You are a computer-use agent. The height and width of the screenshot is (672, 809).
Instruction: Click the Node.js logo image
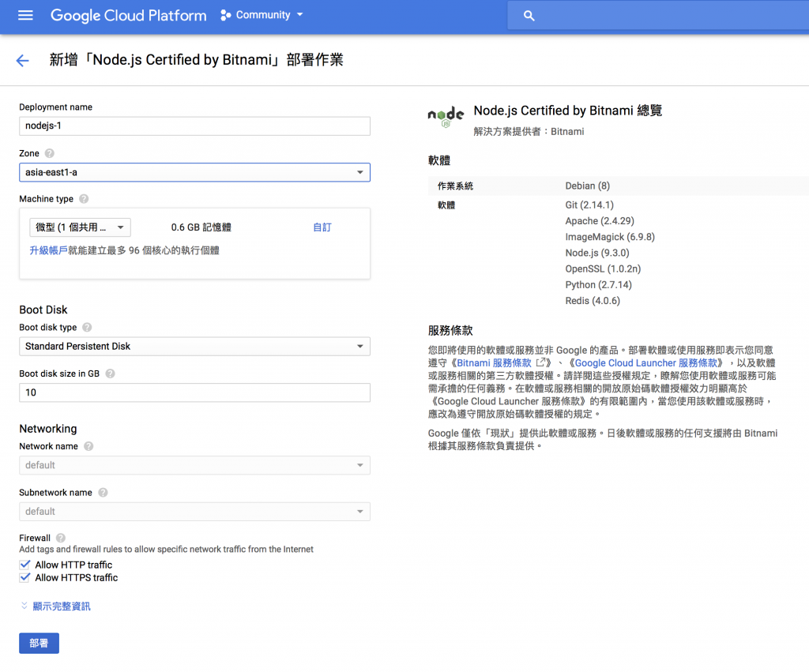(446, 117)
